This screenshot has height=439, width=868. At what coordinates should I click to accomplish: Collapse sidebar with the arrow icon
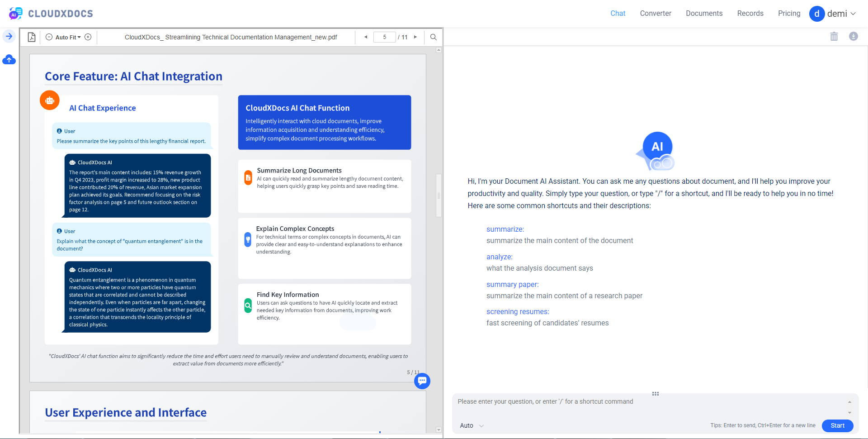9,36
